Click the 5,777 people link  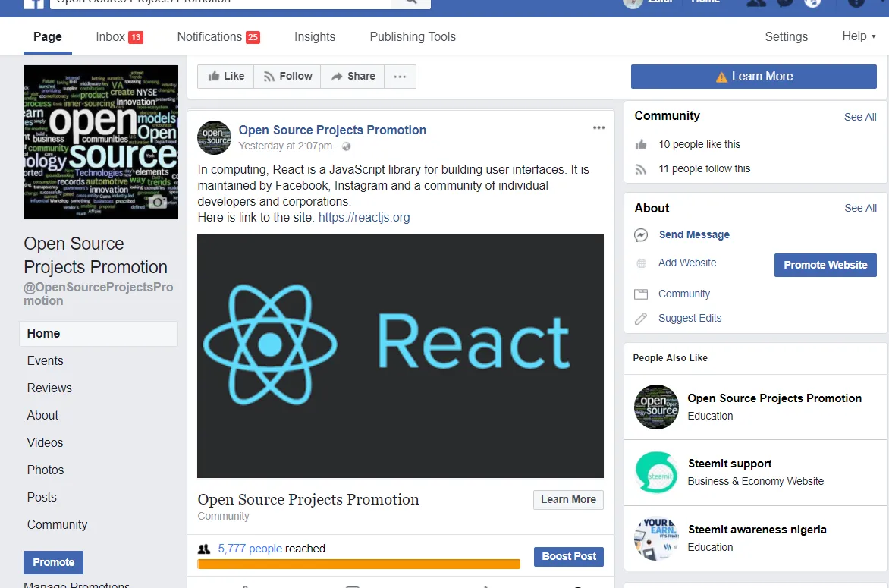coord(250,549)
